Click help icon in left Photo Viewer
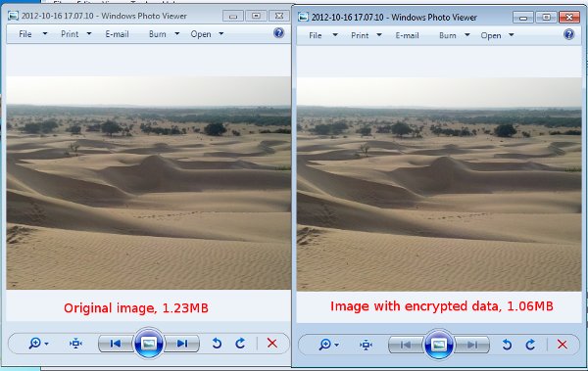 pyautogui.click(x=278, y=33)
